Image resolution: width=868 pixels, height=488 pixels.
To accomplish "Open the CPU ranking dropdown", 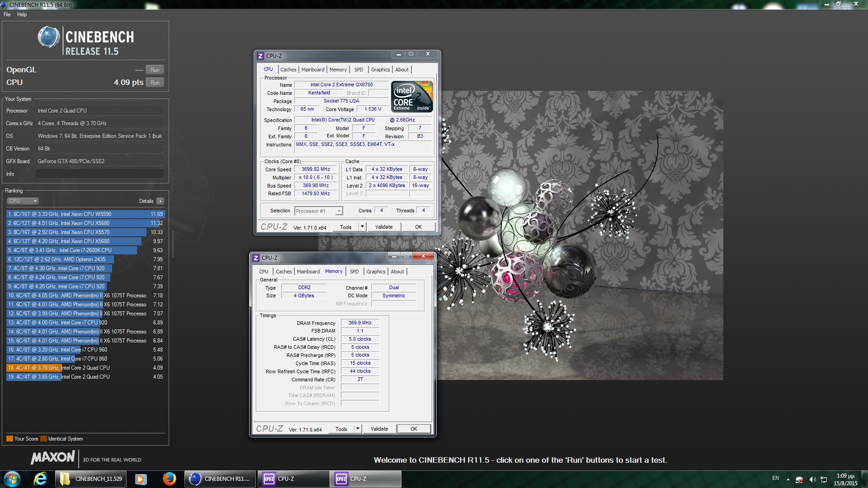I will pos(23,201).
